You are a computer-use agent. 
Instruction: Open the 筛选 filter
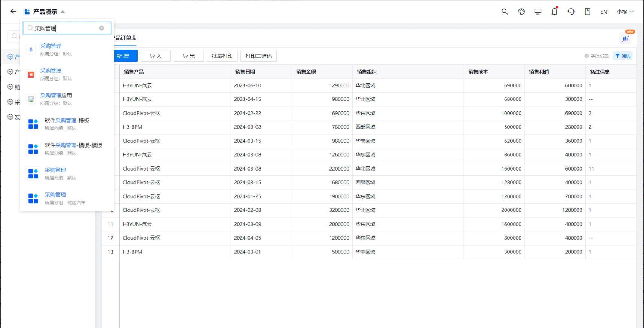tap(623, 56)
